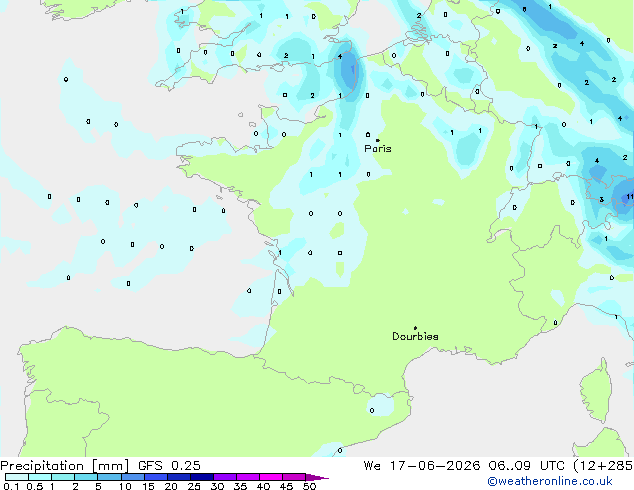This screenshot has height=490, width=634.
Task: Click the Paris city label
Action: [378, 148]
